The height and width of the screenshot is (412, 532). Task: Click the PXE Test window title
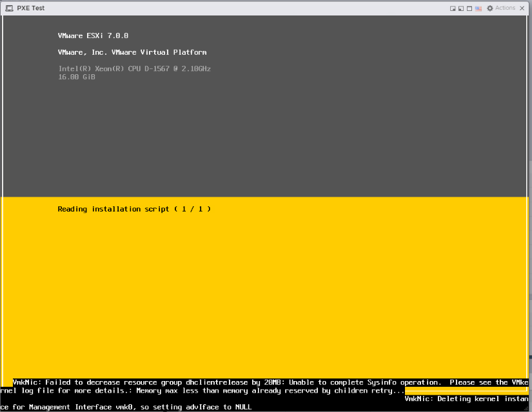coord(30,8)
